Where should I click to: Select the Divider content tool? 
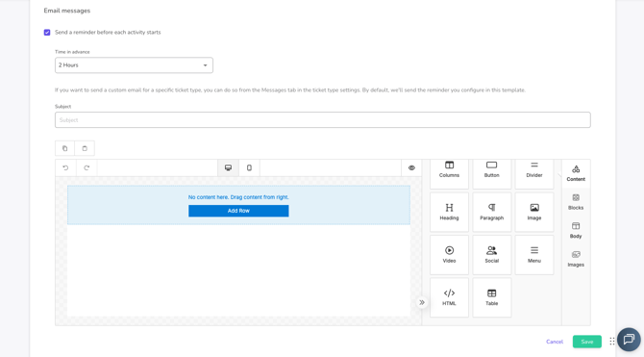[534, 174]
